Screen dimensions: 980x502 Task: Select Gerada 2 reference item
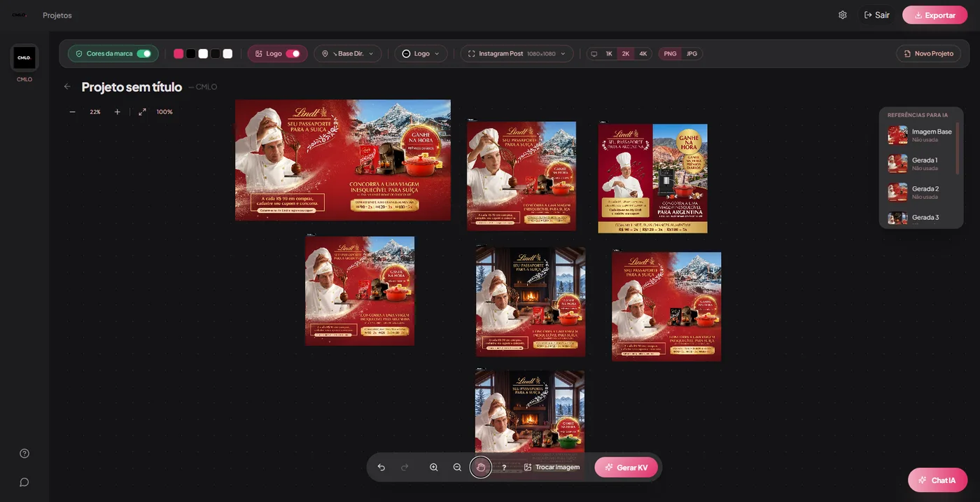tap(920, 193)
